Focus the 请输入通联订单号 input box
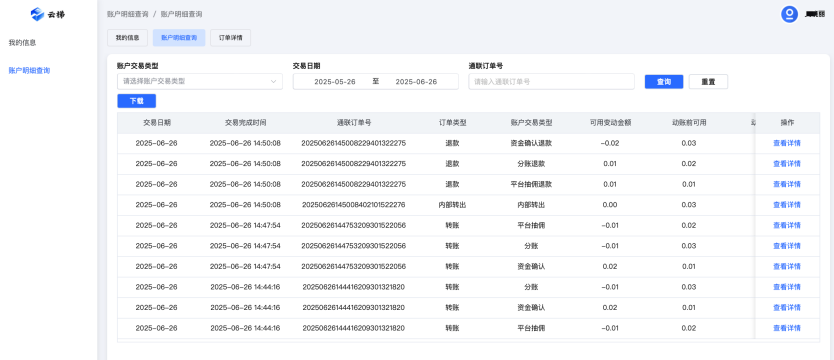The image size is (834, 360). [551, 81]
